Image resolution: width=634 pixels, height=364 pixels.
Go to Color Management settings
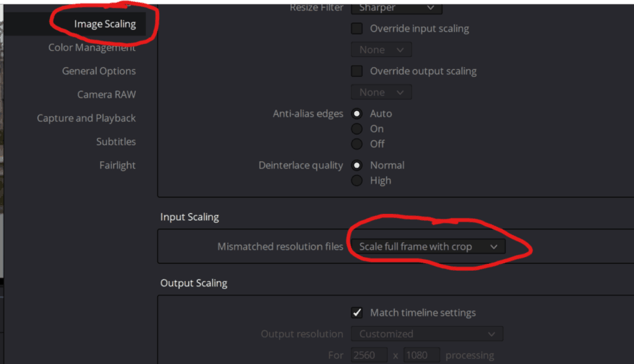point(92,47)
